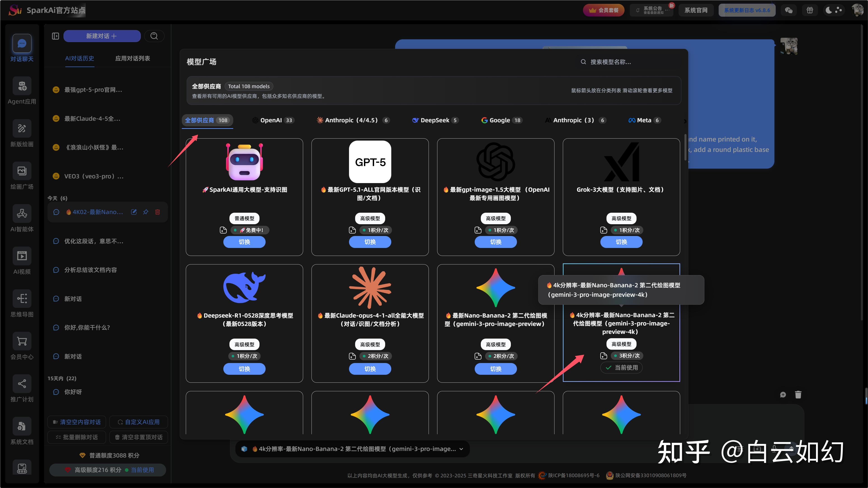Click the 新建对话 button
Screen dimensions: 868x488
[102, 36]
